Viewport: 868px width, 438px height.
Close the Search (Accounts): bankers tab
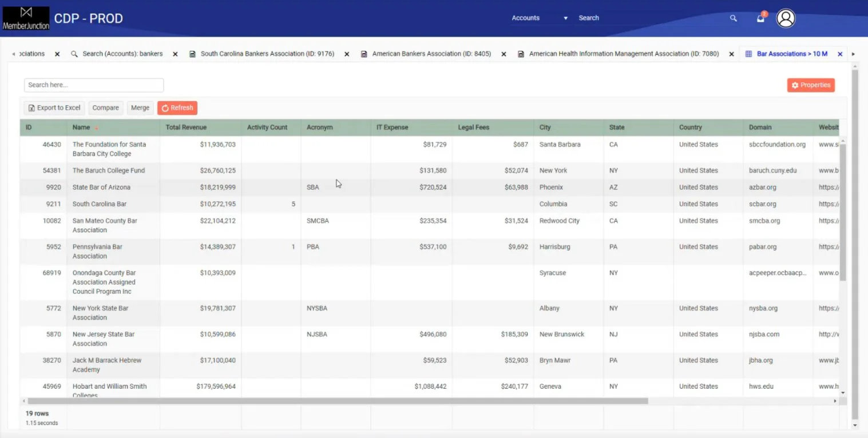(x=175, y=54)
